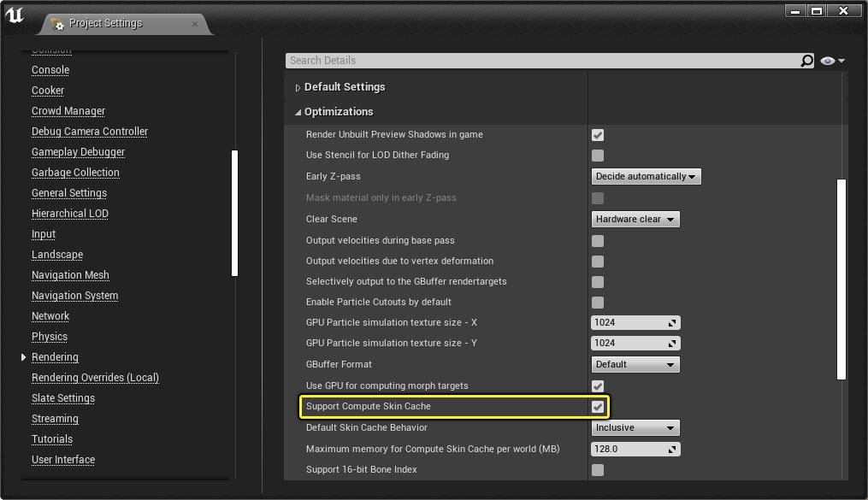Disable Support Compute Skin Cache

597,407
